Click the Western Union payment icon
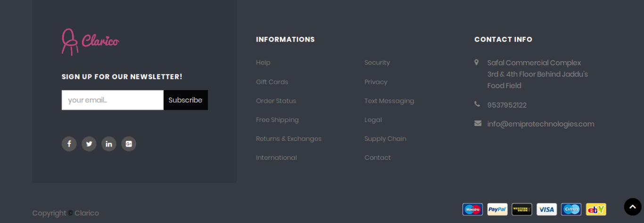This screenshot has height=223, width=644. tap(522, 209)
